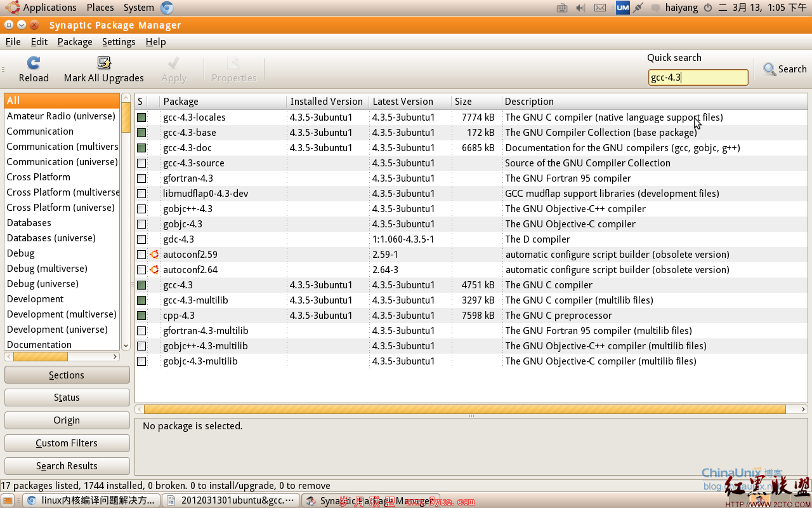Mark libmudflap0-4.3-dev status checkbox

coord(141,194)
